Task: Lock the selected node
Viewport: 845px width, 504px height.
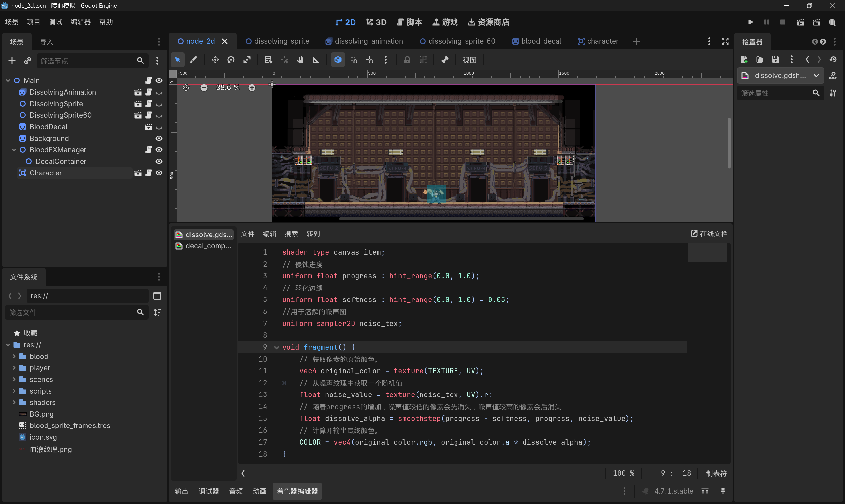Action: tap(407, 60)
